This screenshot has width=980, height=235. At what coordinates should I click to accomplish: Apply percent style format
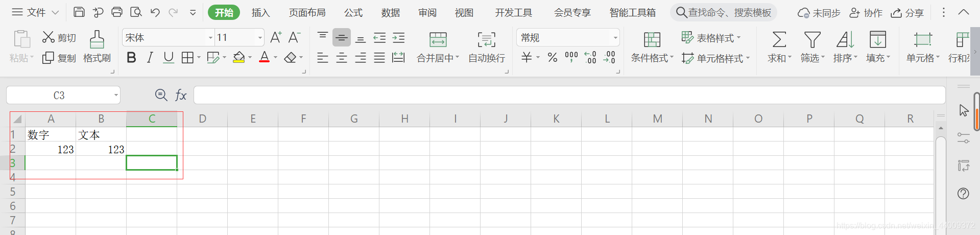coord(553,58)
